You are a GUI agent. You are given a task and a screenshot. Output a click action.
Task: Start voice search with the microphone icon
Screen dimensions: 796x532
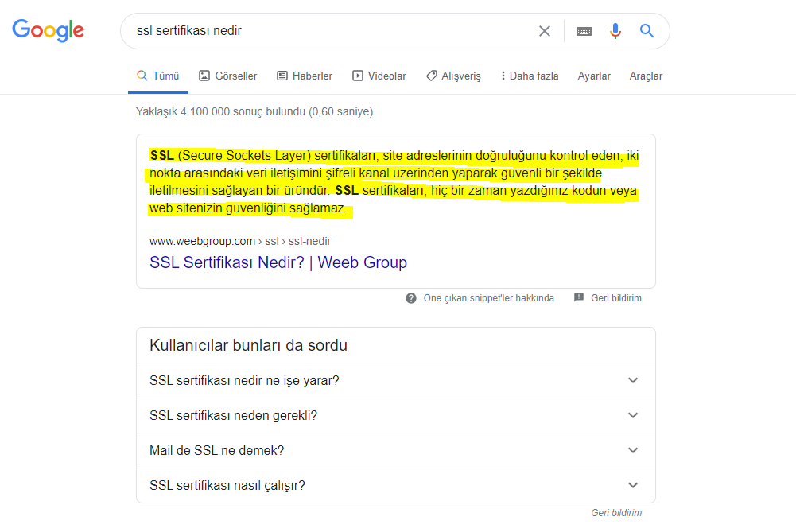pyautogui.click(x=614, y=31)
